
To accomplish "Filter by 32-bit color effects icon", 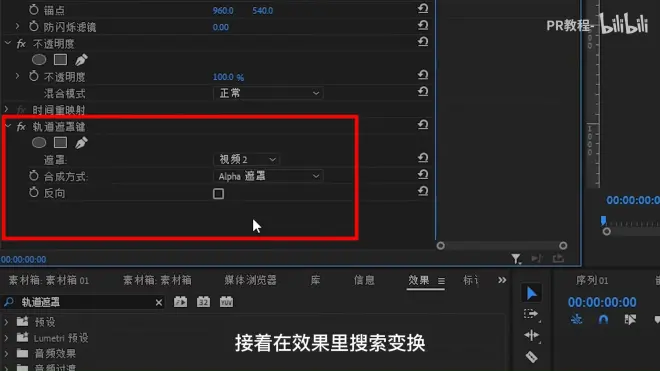I will 203,302.
